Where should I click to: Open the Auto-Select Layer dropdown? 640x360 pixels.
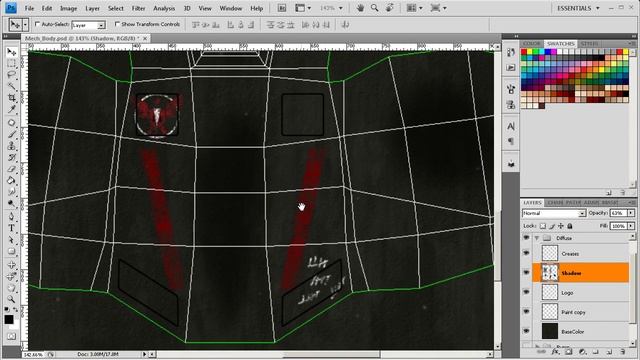click(101, 25)
